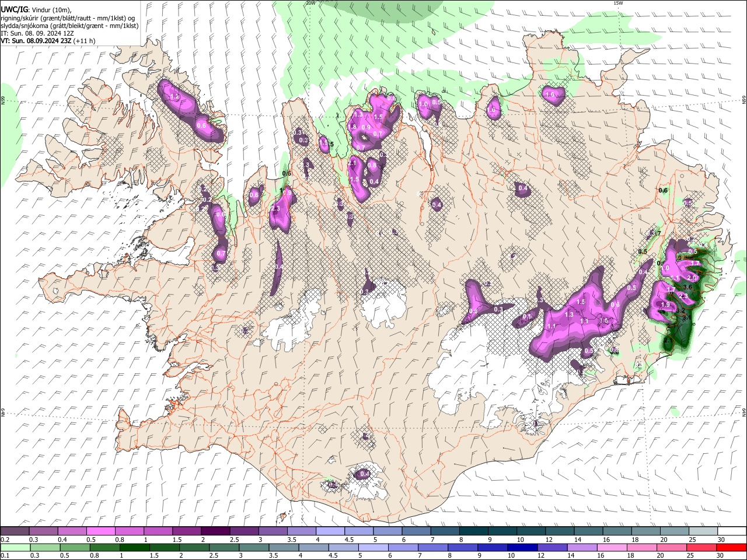
Task: Select rain legend swatch between 2.5 and 3
Action: pyautogui.click(x=224, y=547)
